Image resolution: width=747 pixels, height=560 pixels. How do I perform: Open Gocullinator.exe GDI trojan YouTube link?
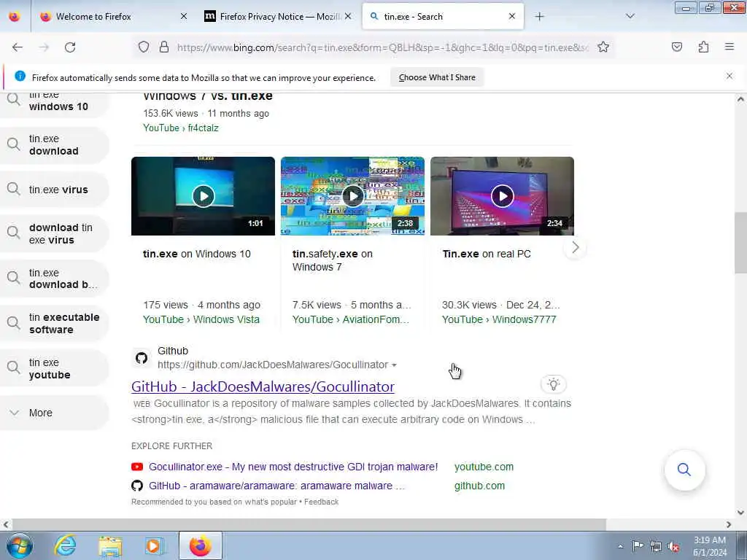293,467
